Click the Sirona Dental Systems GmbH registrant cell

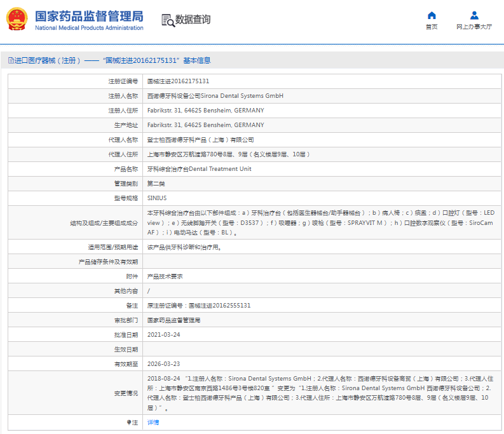tap(215, 96)
